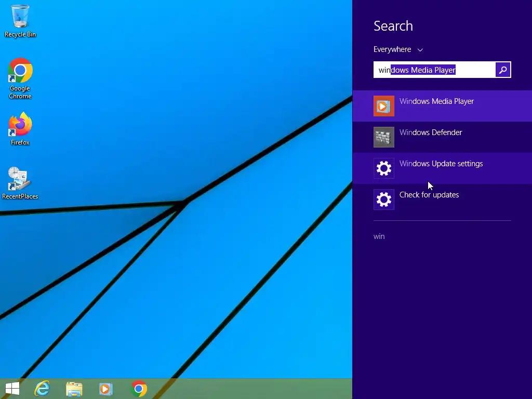Click the Windows Defender wall icon

(384, 137)
